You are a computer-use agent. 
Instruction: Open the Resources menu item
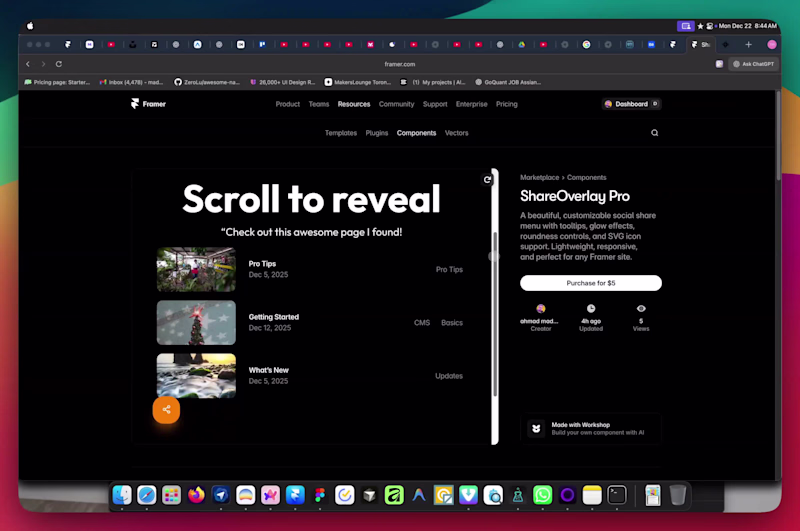pos(354,104)
